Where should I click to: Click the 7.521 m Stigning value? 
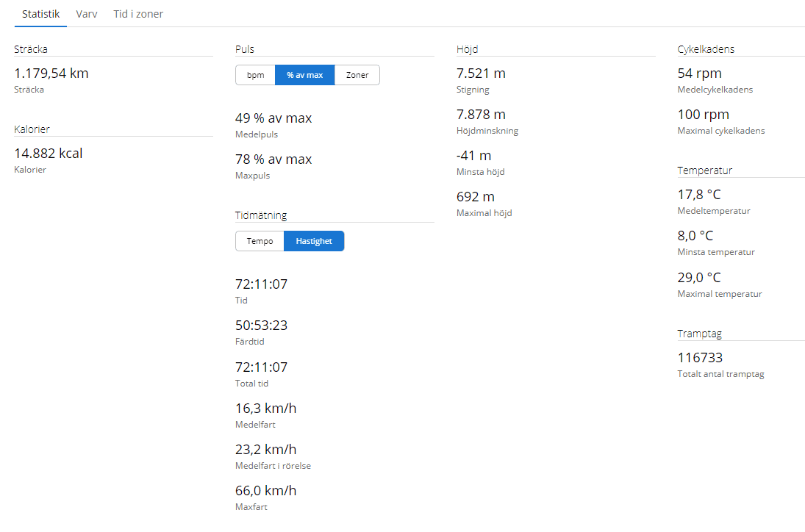pyautogui.click(x=481, y=73)
